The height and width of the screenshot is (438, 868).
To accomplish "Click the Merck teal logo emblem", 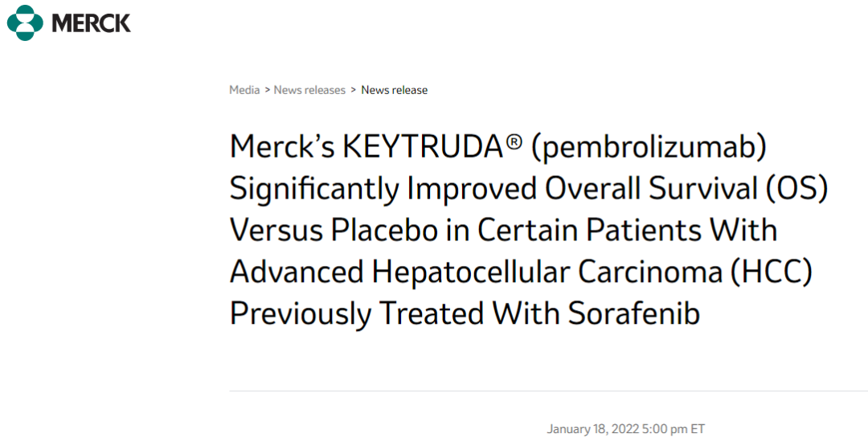I will click(25, 23).
